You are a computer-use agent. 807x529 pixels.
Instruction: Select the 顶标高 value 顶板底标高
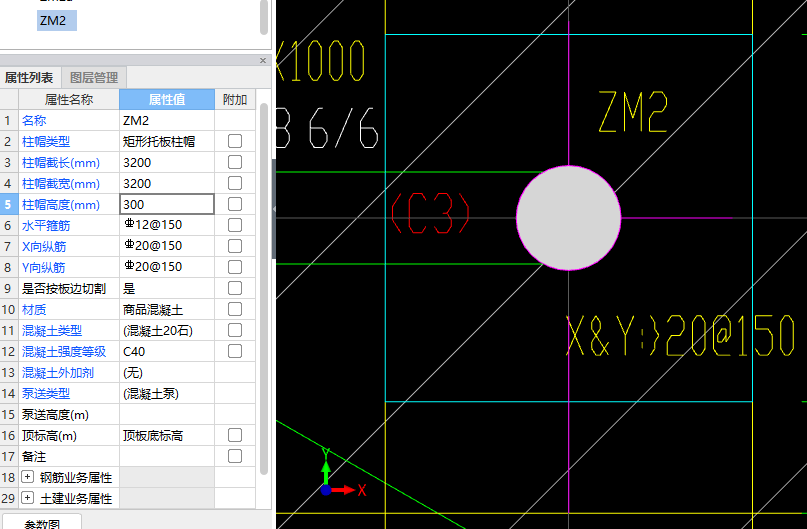167,435
